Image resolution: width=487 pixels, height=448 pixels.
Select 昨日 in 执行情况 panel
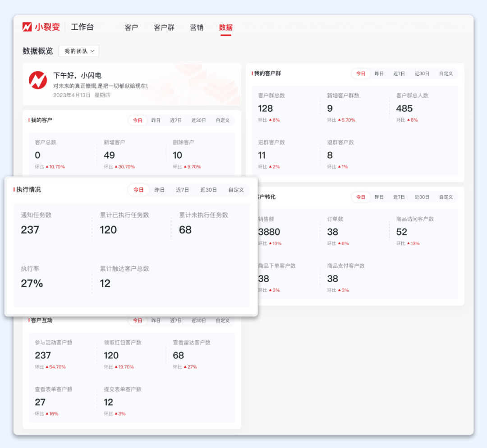point(160,190)
